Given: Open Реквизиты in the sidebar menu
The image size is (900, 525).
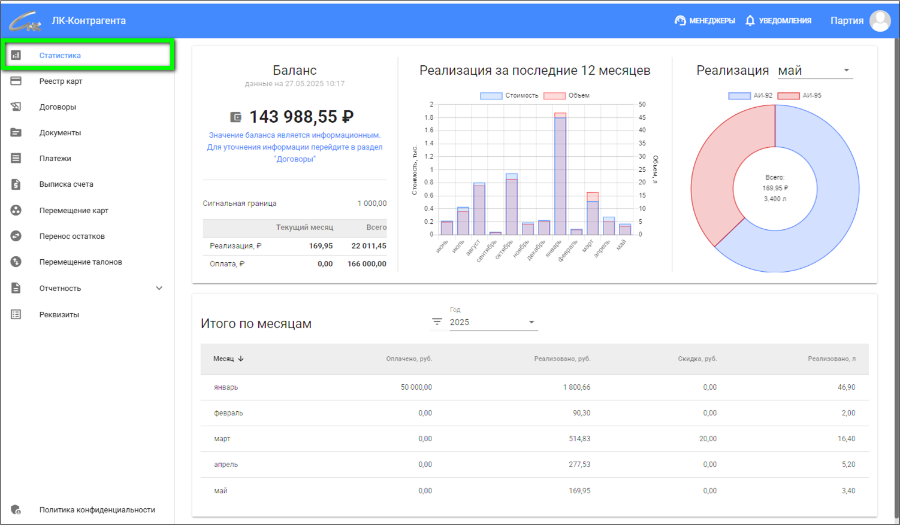Looking at the screenshot, I should [x=59, y=314].
